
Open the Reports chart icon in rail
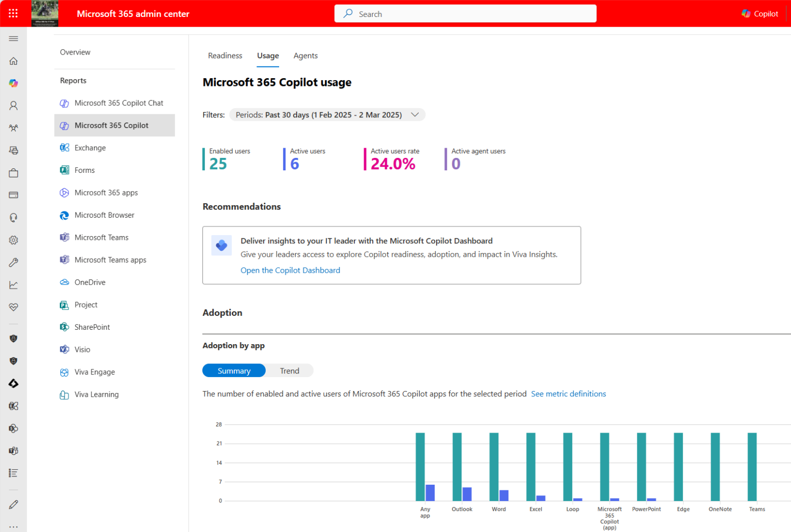pos(13,285)
